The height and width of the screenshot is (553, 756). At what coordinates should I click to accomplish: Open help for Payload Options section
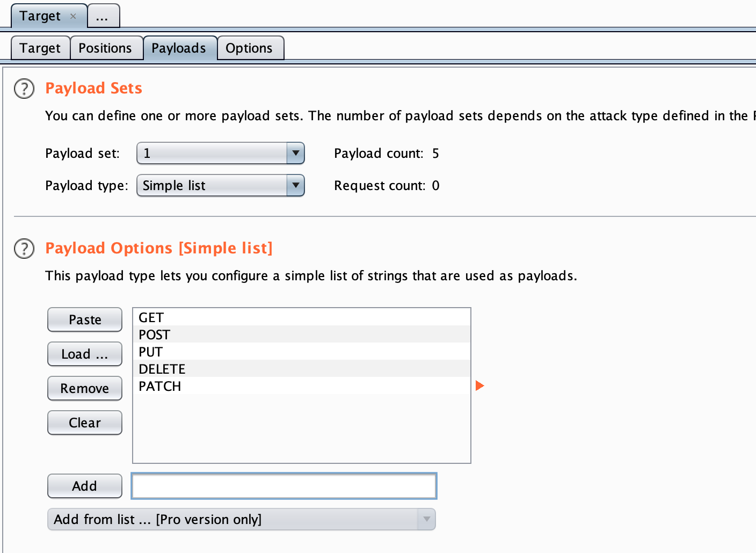[24, 249]
